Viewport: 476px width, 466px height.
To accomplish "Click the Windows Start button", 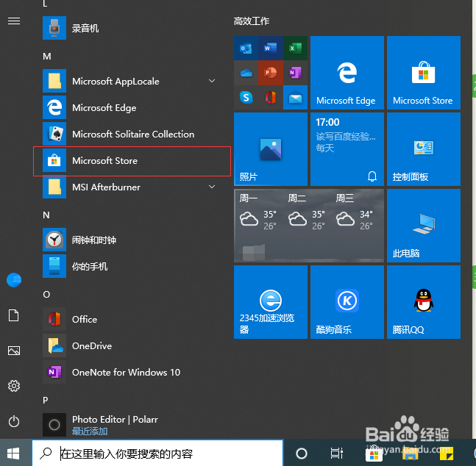I will [x=13, y=454].
